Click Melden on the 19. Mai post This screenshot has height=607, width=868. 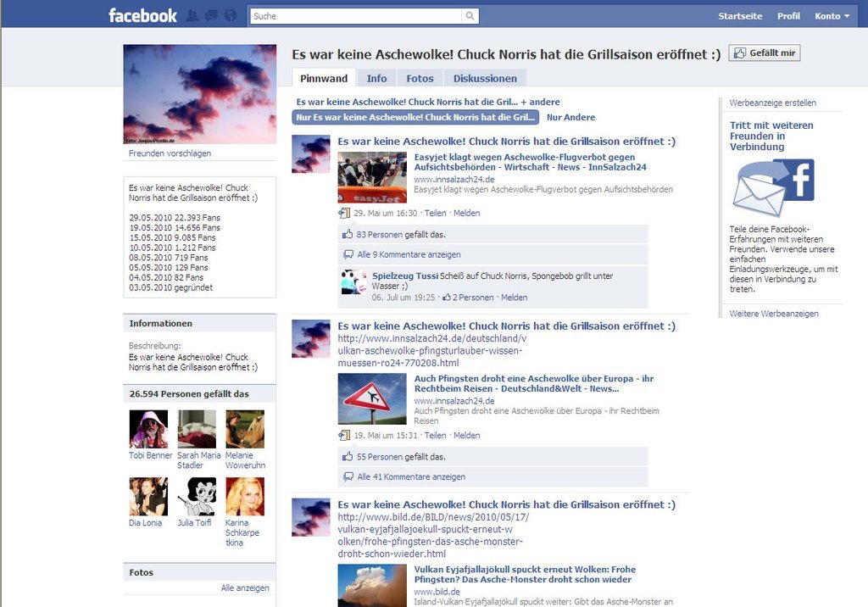coord(467,435)
